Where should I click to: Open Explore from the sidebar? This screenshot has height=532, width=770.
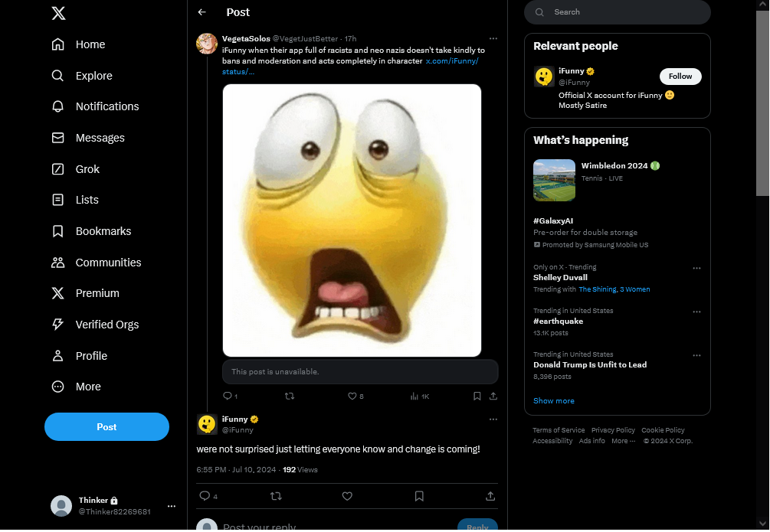coord(82,76)
